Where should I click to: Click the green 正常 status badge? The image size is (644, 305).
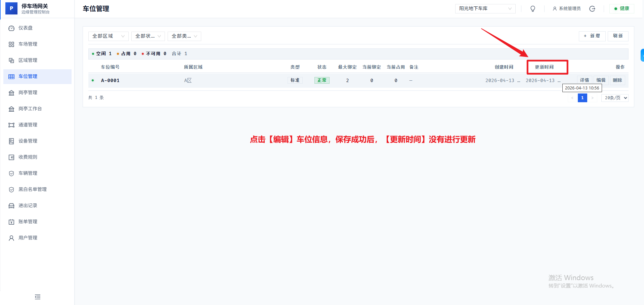coord(321,80)
